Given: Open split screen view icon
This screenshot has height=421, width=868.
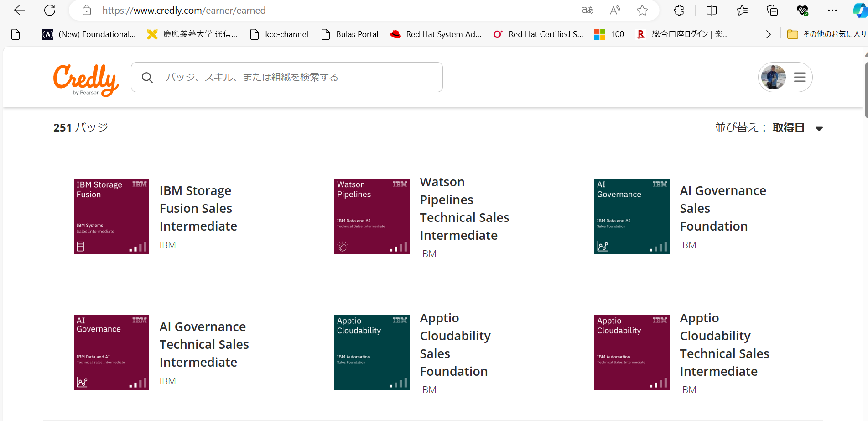Looking at the screenshot, I should click(711, 10).
